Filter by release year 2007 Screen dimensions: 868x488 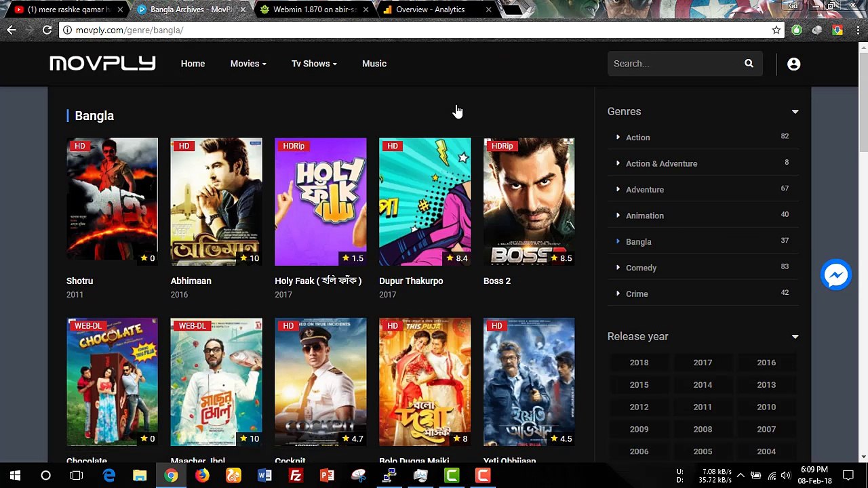[x=766, y=430]
